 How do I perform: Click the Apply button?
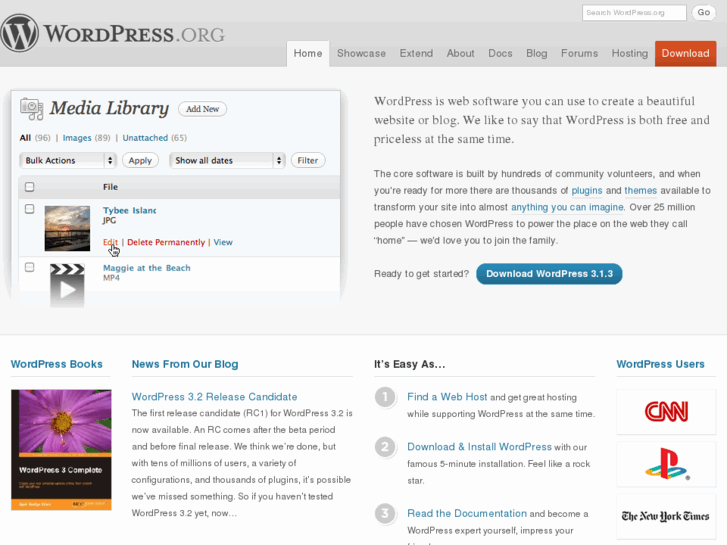140,160
